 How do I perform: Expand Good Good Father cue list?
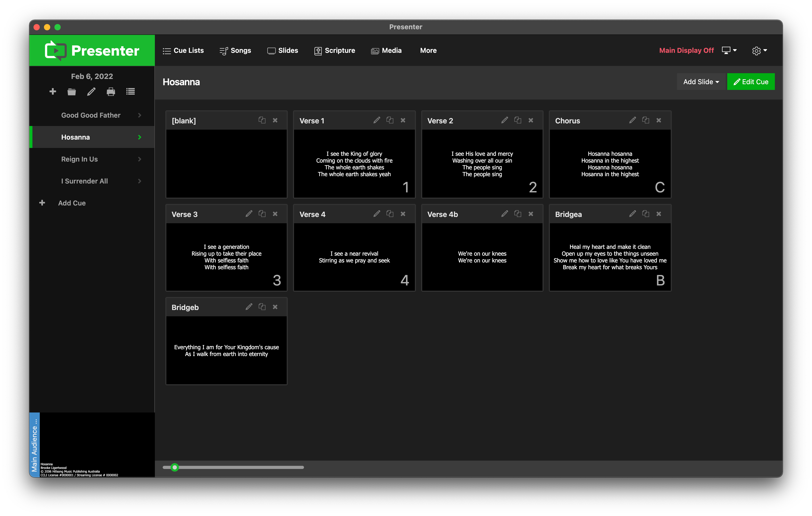pyautogui.click(x=139, y=115)
